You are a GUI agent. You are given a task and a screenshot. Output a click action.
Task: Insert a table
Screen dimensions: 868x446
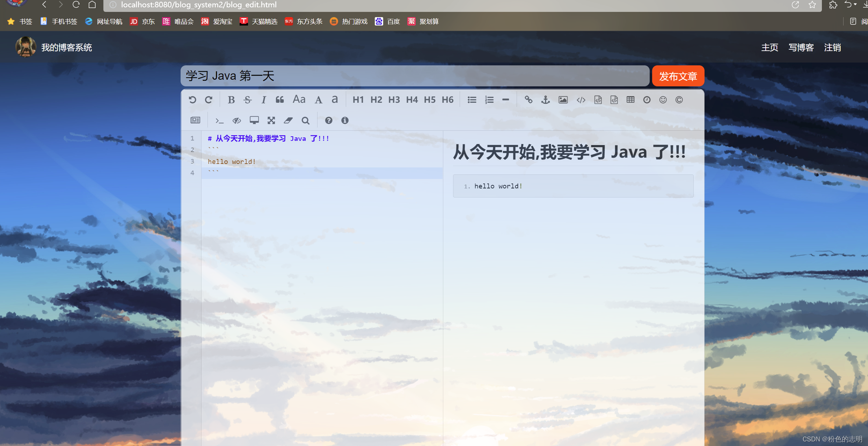(x=630, y=100)
